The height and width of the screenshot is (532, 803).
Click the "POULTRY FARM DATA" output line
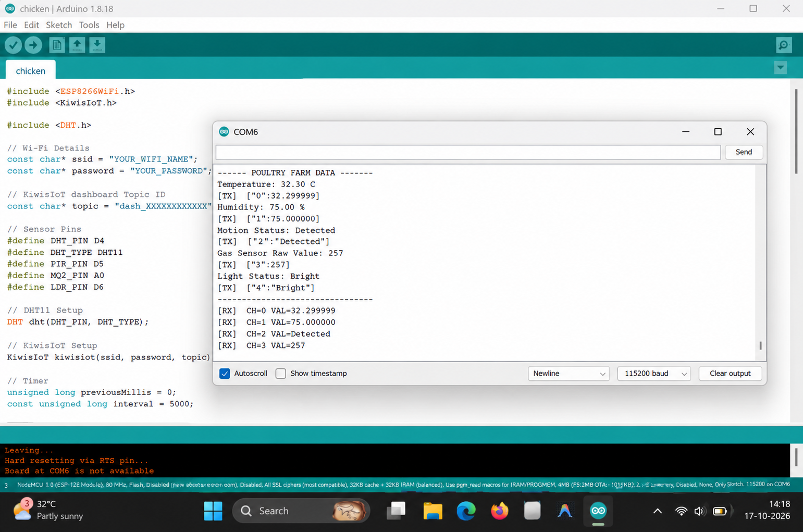(295, 173)
